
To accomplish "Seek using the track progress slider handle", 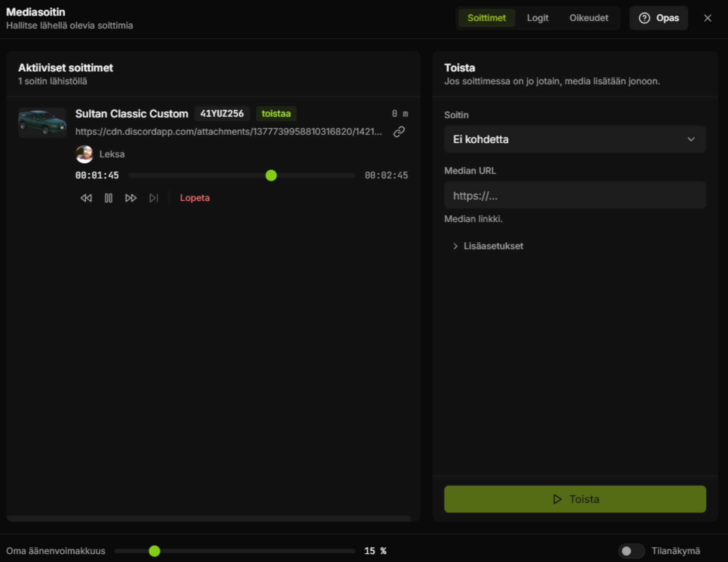I will (271, 175).
